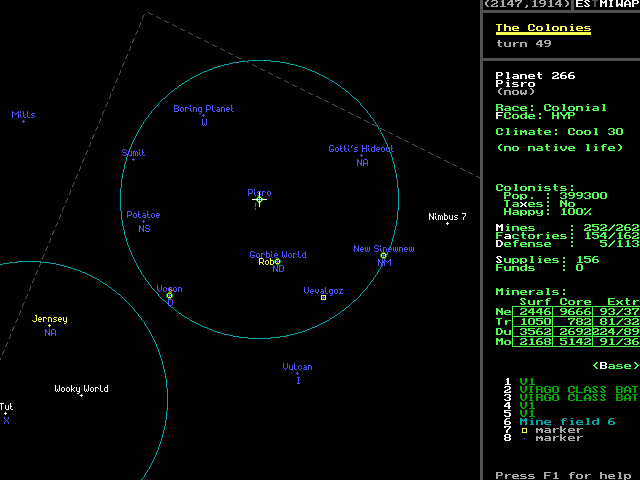Viewport: 640px width, 480px height.
Task: Click the Vogon planet marker
Action: 169,296
